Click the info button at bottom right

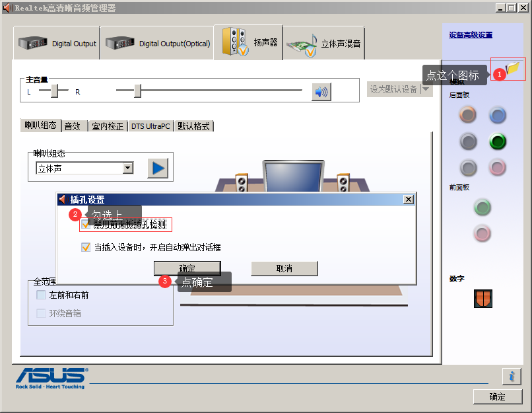click(512, 376)
